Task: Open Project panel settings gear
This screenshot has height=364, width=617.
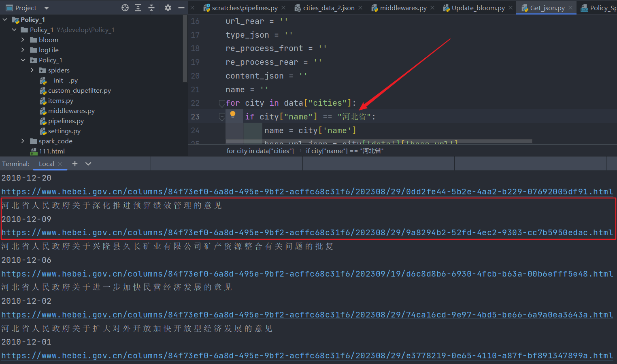Action: pyautogui.click(x=168, y=8)
